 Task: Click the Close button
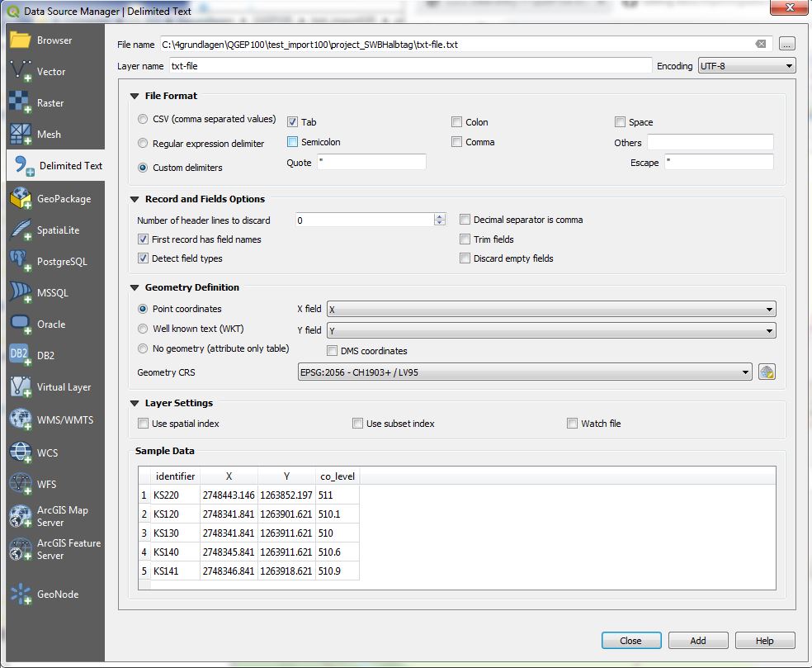(631, 641)
